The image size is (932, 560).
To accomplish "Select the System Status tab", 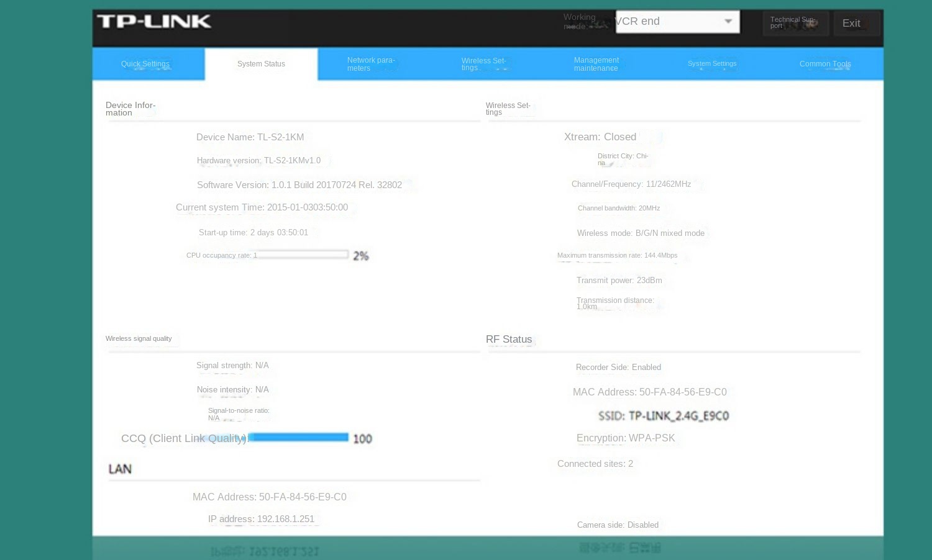I will (x=261, y=64).
